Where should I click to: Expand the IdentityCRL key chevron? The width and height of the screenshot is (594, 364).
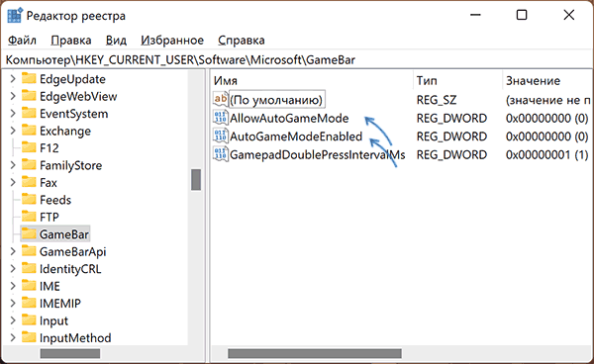pyautogui.click(x=13, y=269)
